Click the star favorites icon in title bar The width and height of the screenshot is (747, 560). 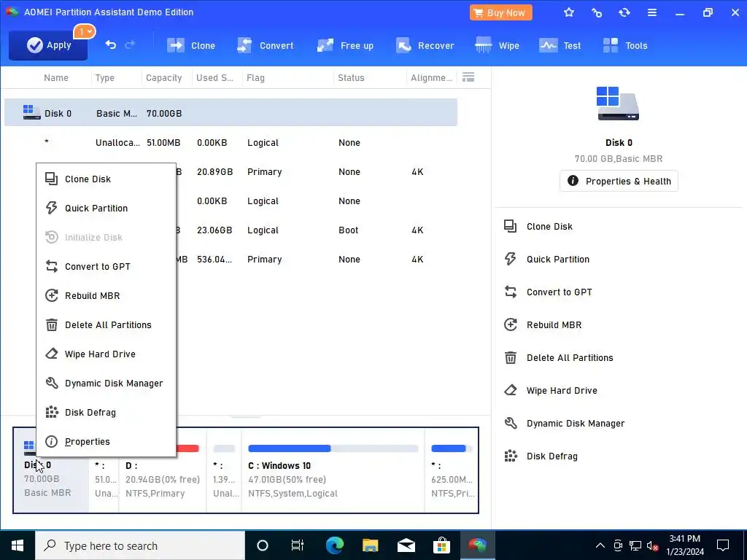pos(569,13)
